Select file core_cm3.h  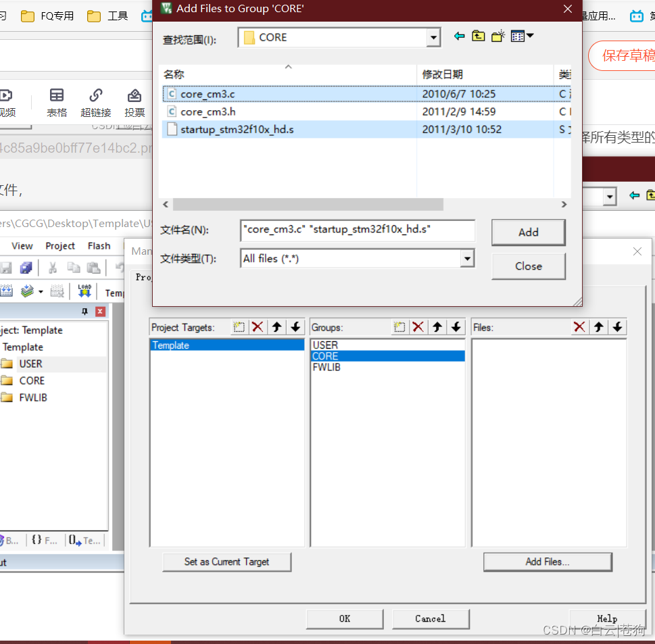(208, 112)
